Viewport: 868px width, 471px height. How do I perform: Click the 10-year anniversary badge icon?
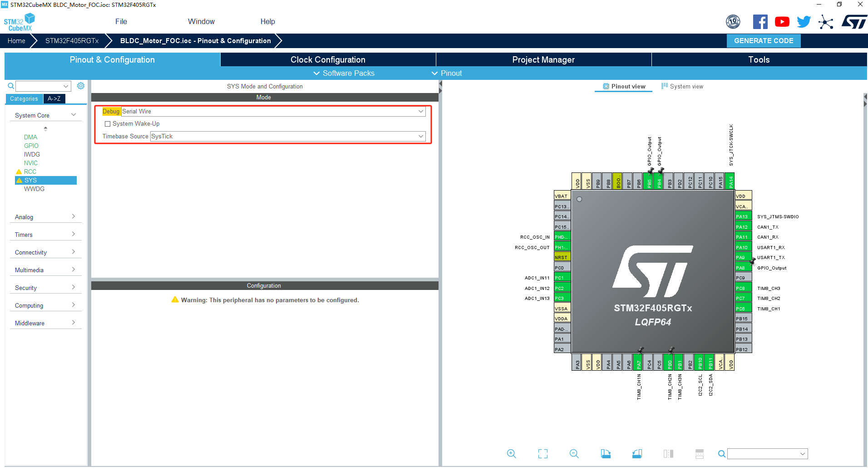coord(733,21)
